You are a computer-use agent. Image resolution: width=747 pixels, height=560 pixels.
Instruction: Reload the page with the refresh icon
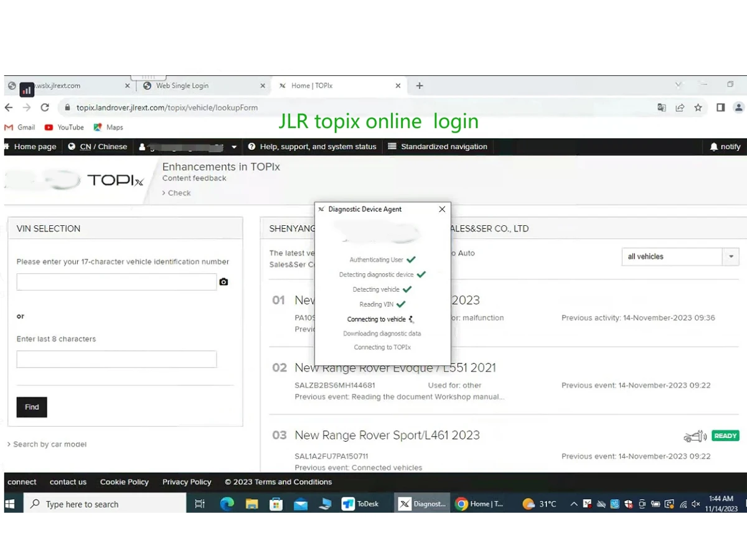point(45,108)
